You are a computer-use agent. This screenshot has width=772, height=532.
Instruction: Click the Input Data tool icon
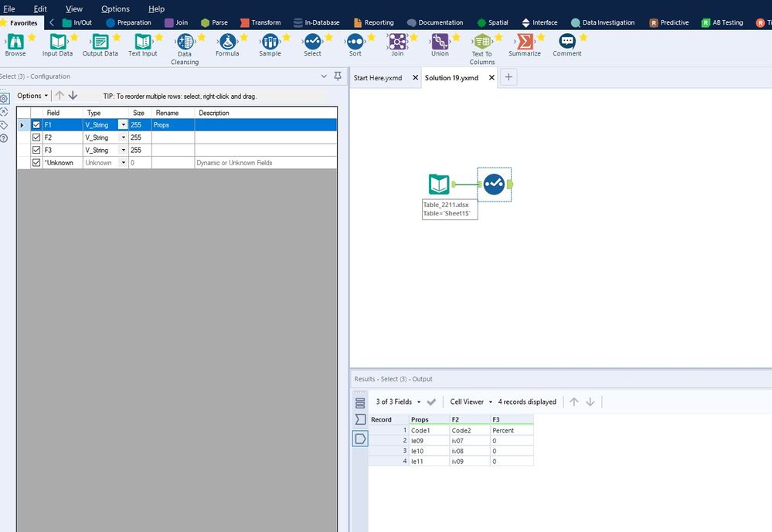[58, 42]
